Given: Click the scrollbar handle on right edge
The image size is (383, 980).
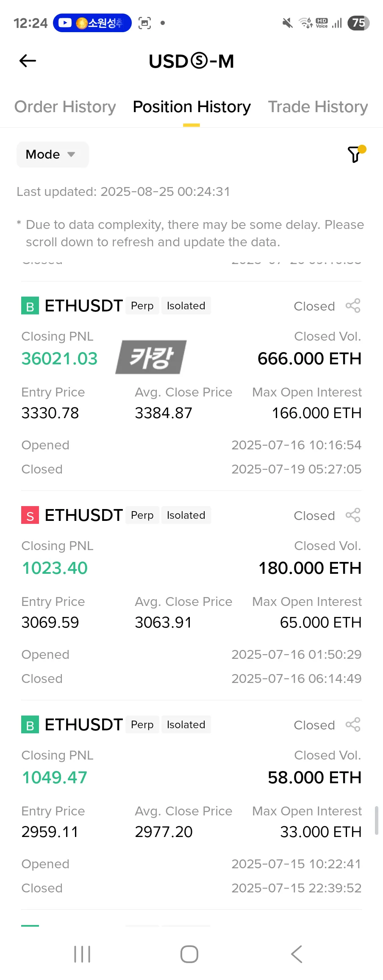Looking at the screenshot, I should tap(376, 820).
